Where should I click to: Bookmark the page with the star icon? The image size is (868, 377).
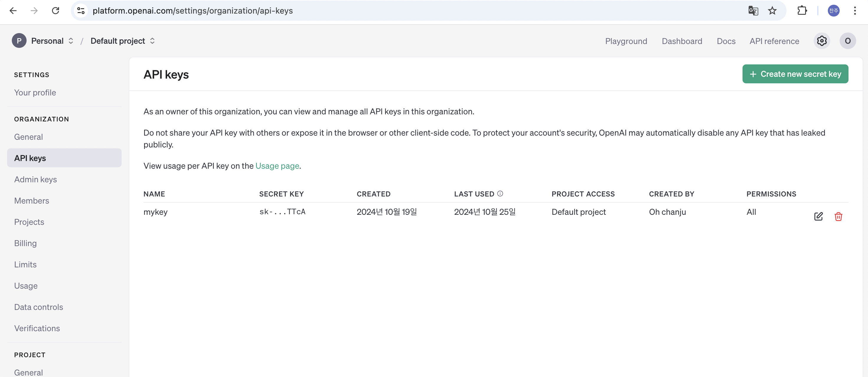click(x=772, y=11)
